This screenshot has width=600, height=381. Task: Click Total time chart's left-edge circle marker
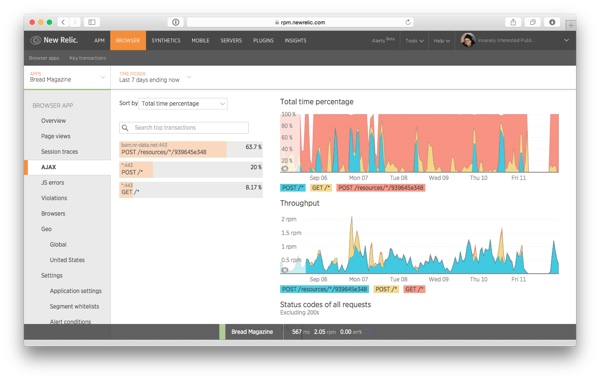[285, 169]
